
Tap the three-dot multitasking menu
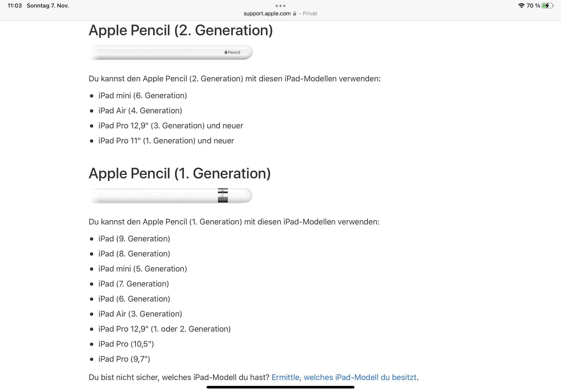pyautogui.click(x=280, y=6)
